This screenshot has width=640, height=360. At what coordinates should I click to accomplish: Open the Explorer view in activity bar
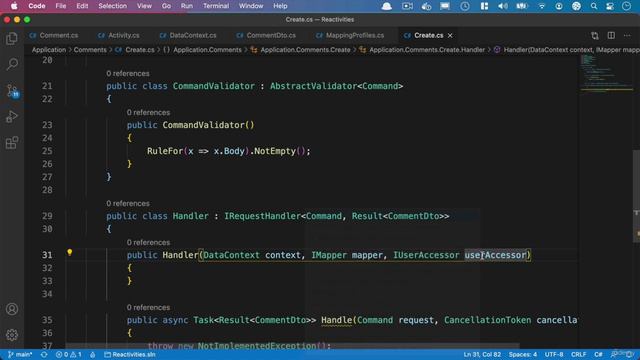coord(12,39)
